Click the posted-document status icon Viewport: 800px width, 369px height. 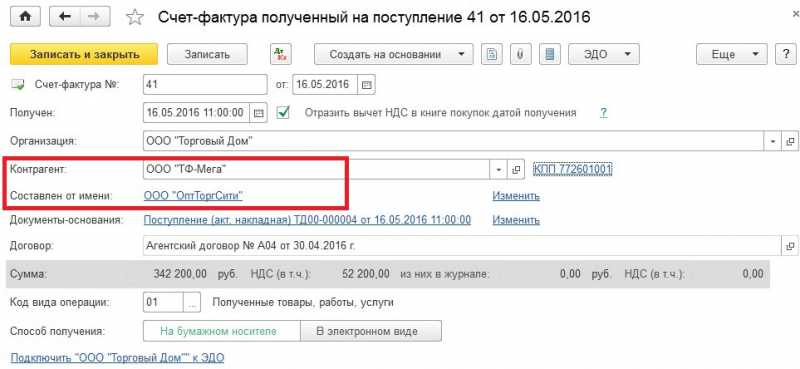(18, 85)
